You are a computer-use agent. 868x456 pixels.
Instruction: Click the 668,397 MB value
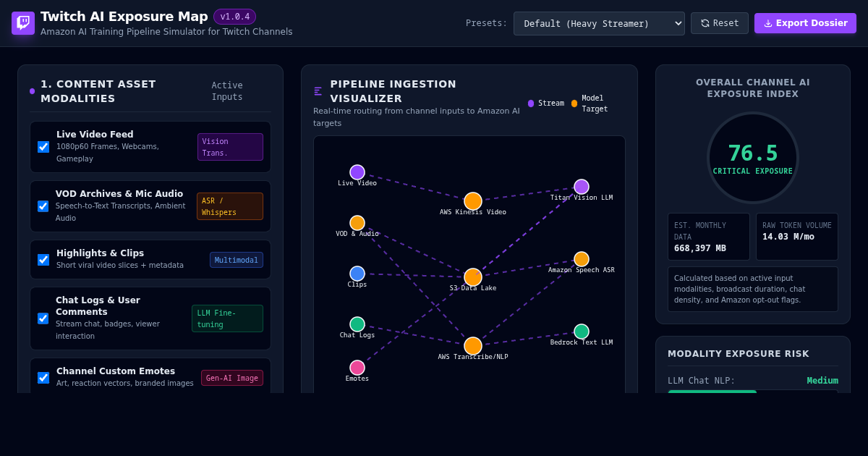tap(700, 248)
